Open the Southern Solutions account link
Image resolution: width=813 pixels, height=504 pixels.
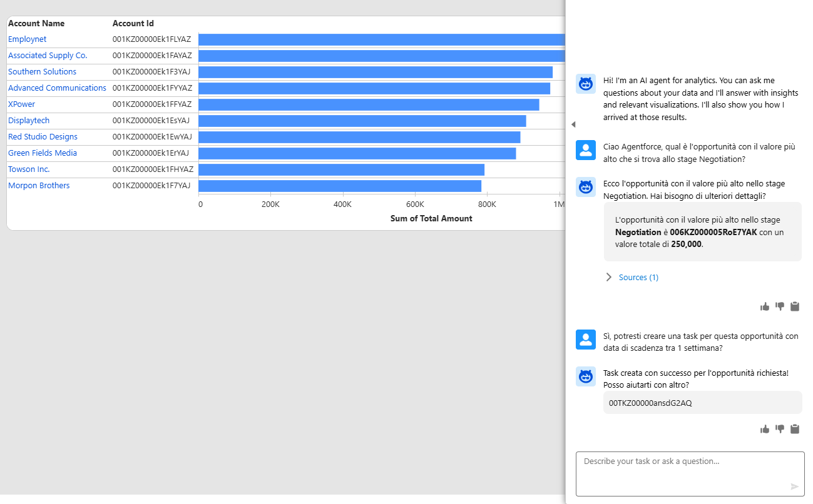coord(42,72)
